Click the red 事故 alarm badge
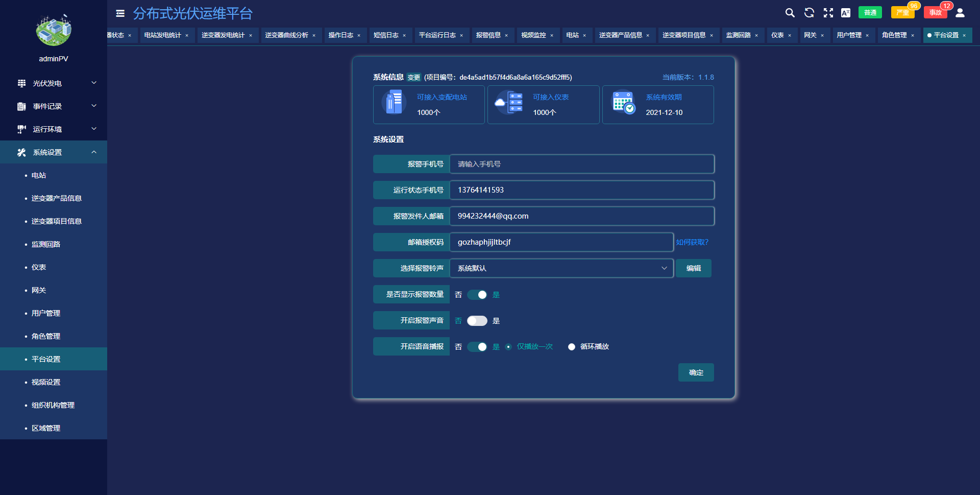980x495 pixels. pos(935,13)
